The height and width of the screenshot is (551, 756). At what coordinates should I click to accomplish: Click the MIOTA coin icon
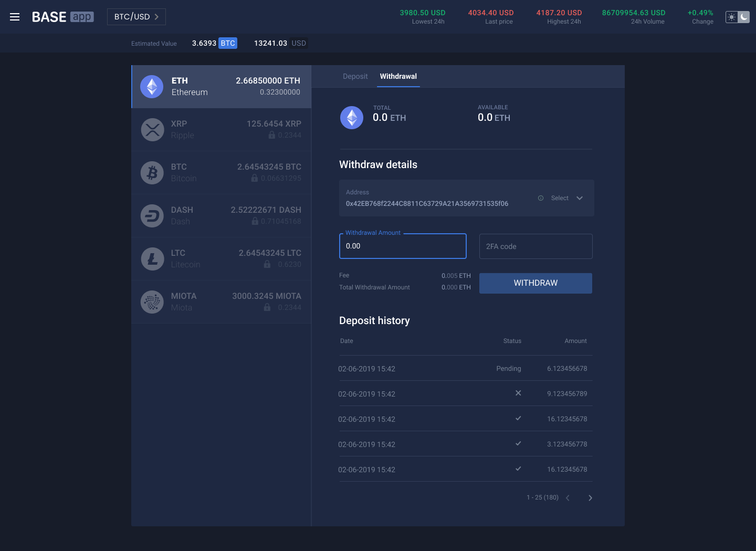coord(152,302)
